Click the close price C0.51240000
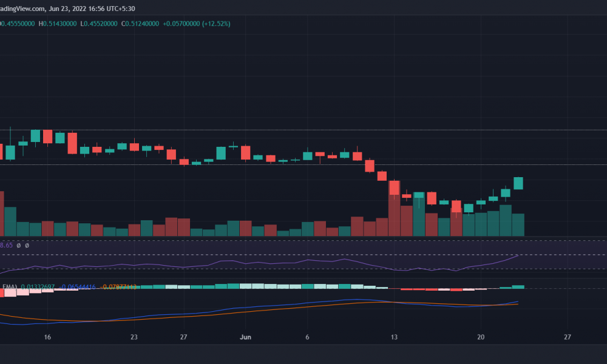This screenshot has width=607, height=364. tap(140, 24)
